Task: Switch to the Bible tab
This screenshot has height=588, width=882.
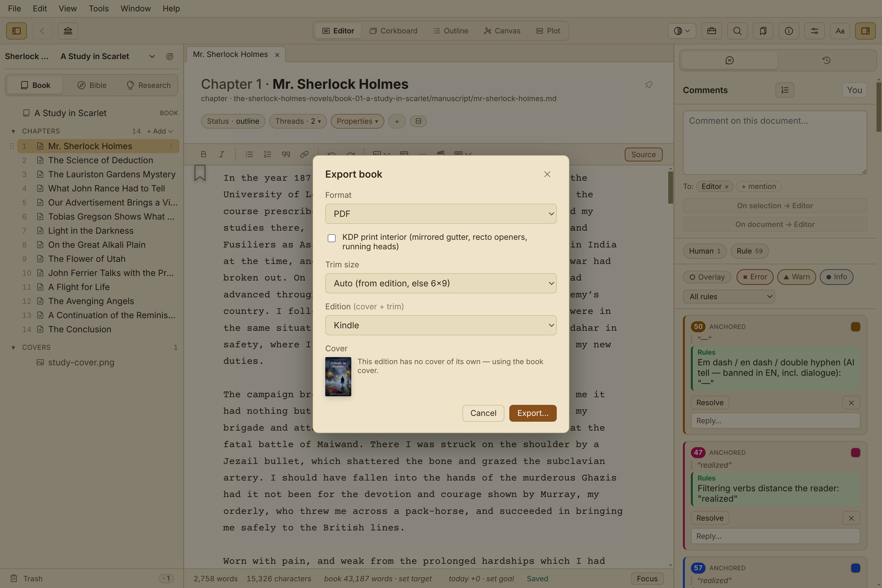Action: (92, 85)
